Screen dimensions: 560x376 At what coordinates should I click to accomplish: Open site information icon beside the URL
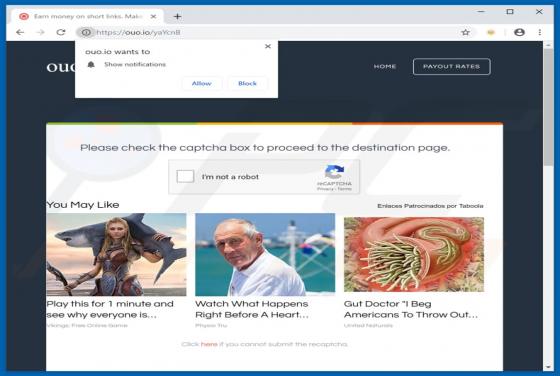coord(86,32)
